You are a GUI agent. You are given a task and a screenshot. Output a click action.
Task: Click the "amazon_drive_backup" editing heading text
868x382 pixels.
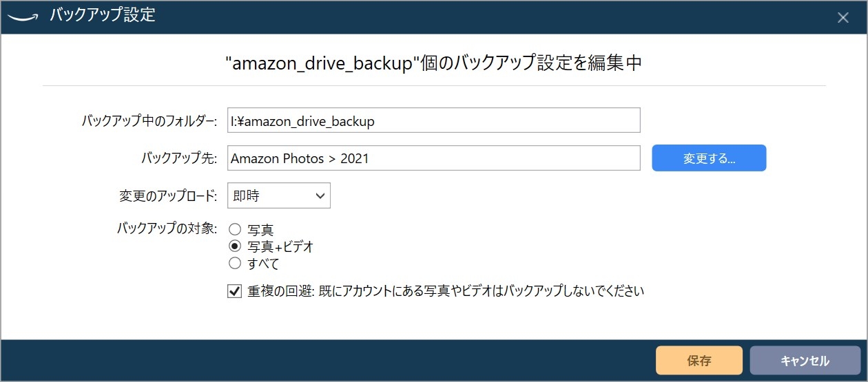(x=433, y=63)
